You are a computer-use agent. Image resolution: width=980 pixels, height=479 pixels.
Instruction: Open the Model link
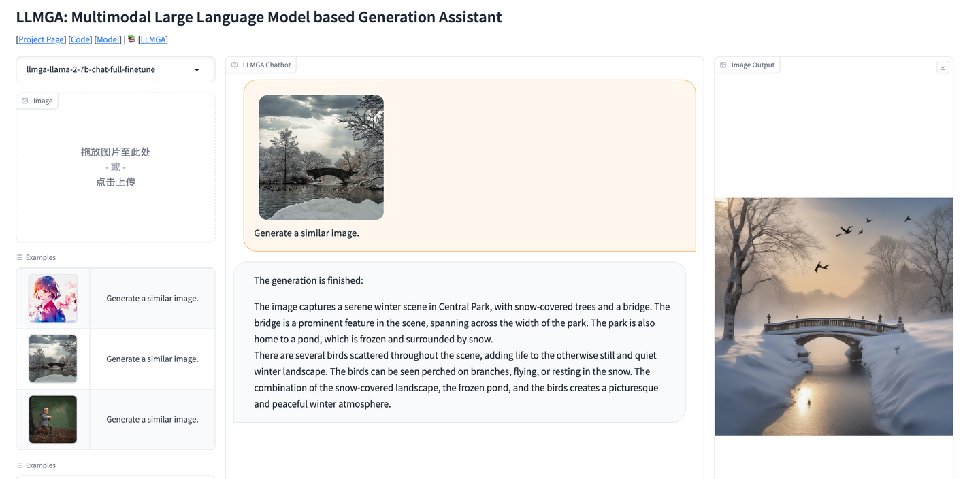coord(108,39)
